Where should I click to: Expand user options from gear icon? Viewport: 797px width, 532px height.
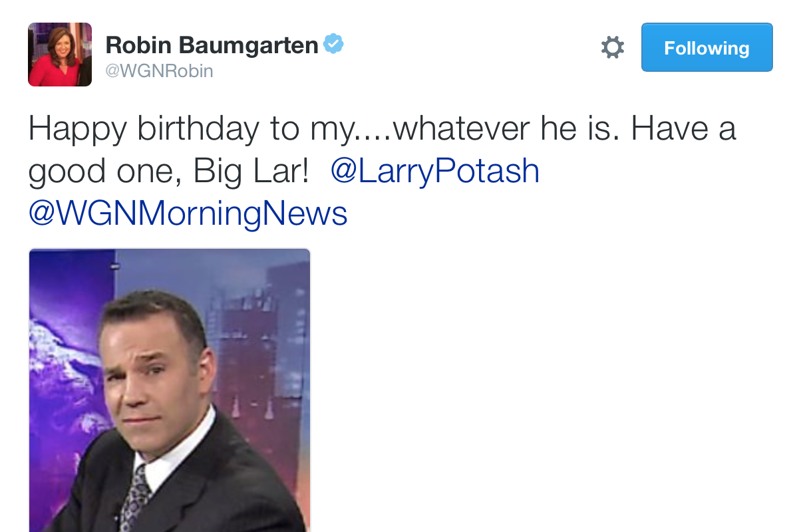pyautogui.click(x=612, y=47)
